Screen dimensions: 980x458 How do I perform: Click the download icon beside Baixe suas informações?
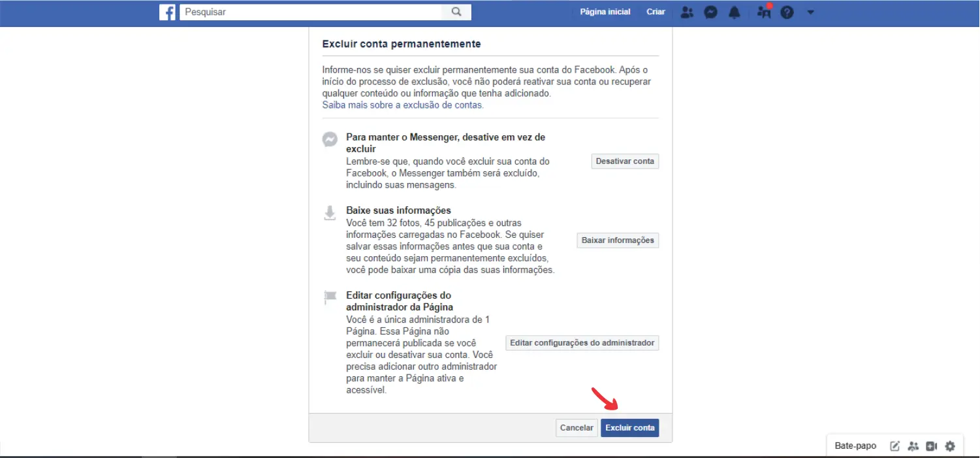[330, 212]
